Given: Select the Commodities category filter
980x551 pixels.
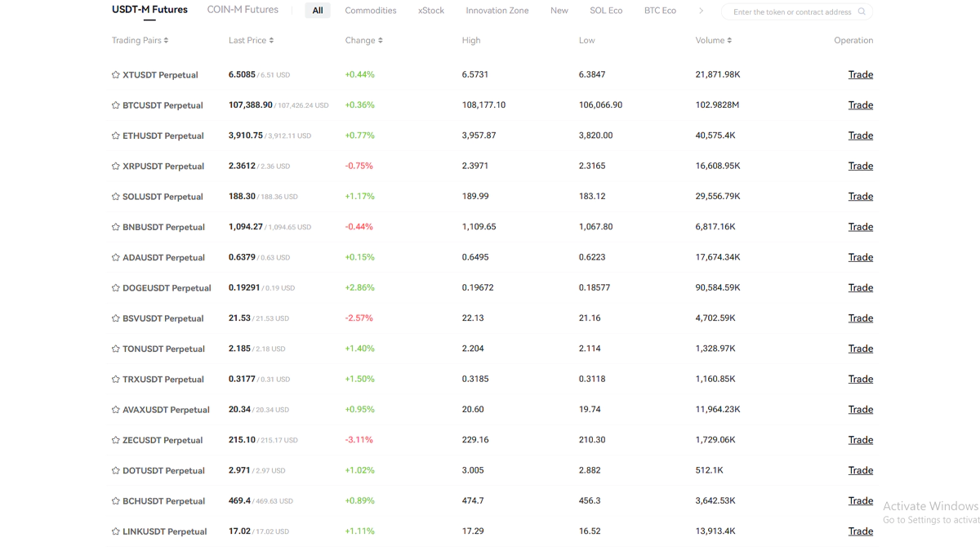Looking at the screenshot, I should [370, 11].
